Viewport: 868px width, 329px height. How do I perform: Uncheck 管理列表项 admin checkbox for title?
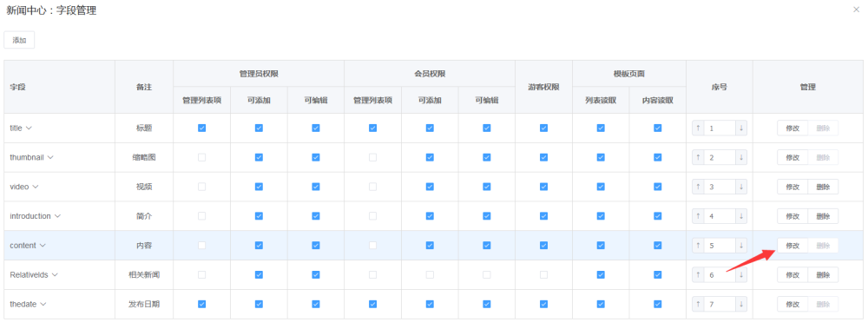point(201,128)
